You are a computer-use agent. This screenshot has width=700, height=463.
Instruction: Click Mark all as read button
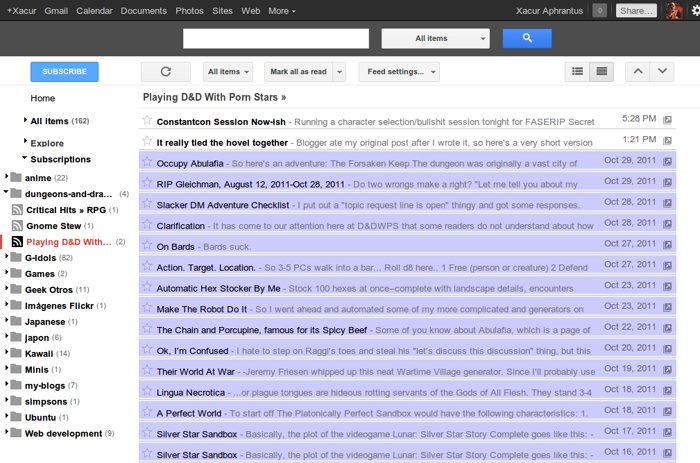298,71
